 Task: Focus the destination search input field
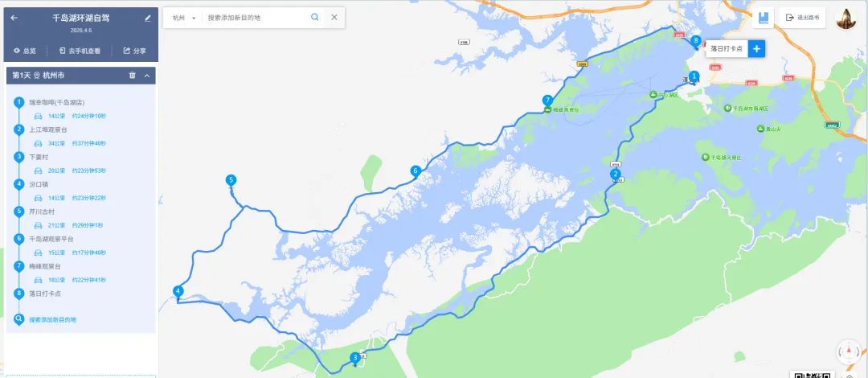256,18
